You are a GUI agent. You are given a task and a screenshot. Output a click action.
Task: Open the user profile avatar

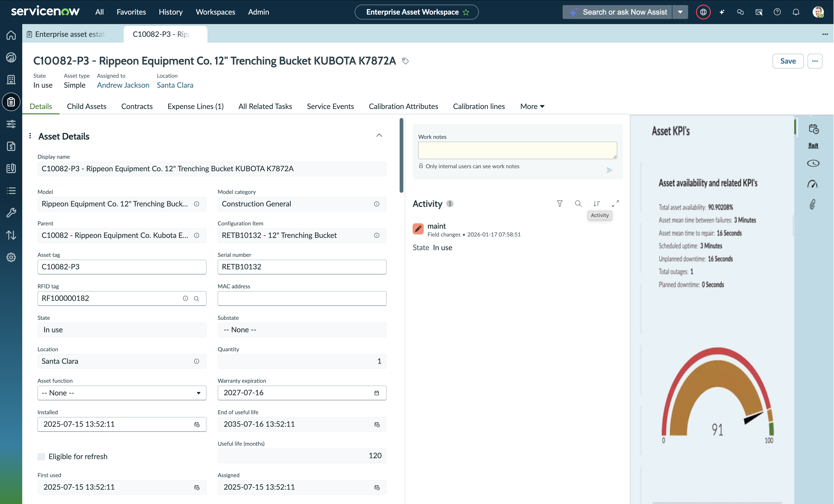[818, 12]
